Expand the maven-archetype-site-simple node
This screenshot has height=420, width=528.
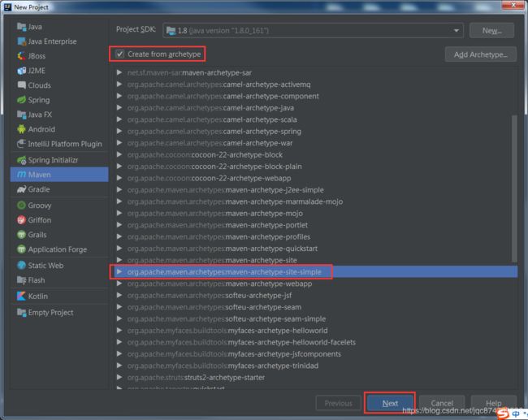point(119,271)
